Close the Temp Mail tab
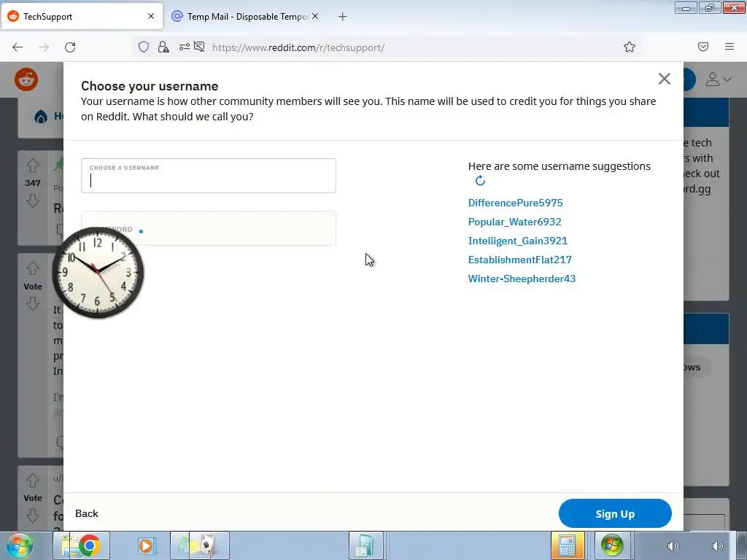This screenshot has width=747, height=560. coord(315,16)
